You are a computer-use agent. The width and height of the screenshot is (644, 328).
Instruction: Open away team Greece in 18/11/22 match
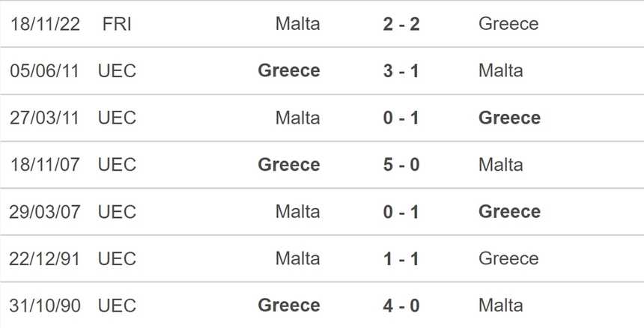(x=508, y=24)
